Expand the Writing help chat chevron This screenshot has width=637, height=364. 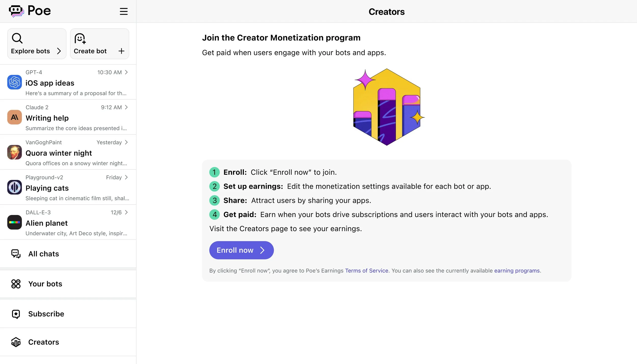(x=126, y=107)
